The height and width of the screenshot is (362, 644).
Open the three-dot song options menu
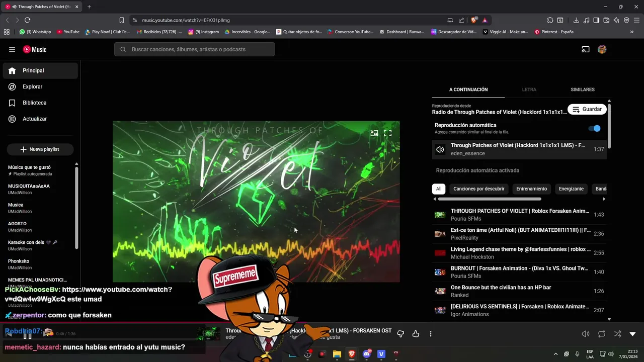431,334
